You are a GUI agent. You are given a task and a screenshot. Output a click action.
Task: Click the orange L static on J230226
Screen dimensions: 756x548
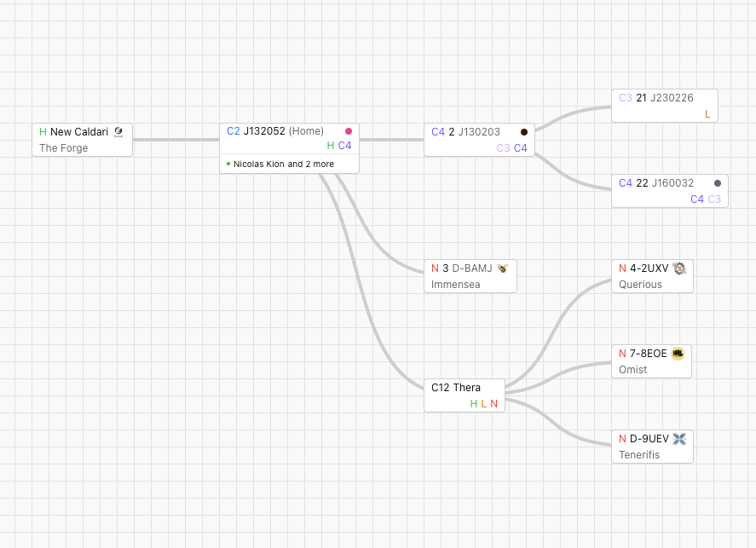[707, 113]
